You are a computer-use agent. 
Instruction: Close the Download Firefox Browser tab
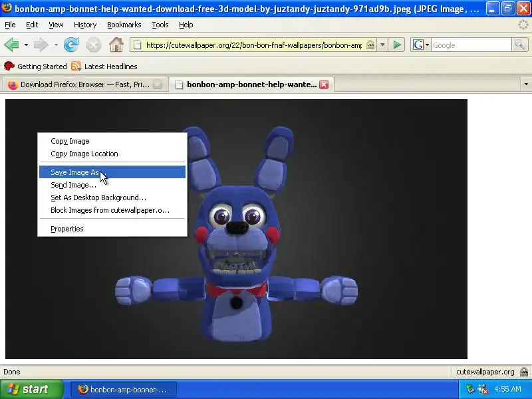pos(158,84)
